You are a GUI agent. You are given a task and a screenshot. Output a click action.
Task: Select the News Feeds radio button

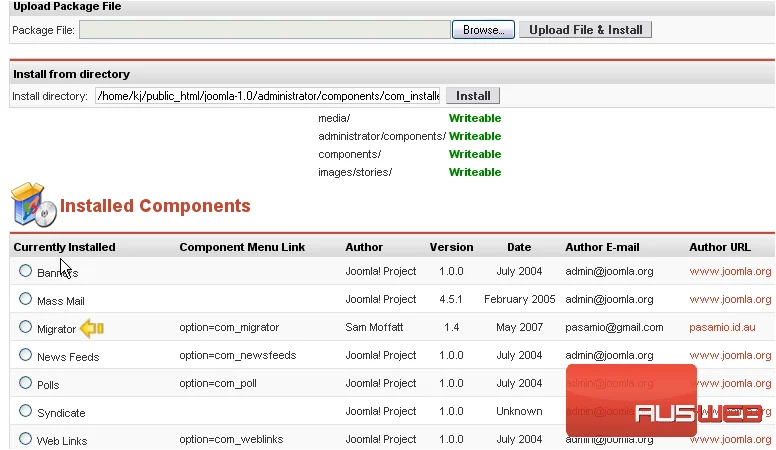[x=25, y=355]
